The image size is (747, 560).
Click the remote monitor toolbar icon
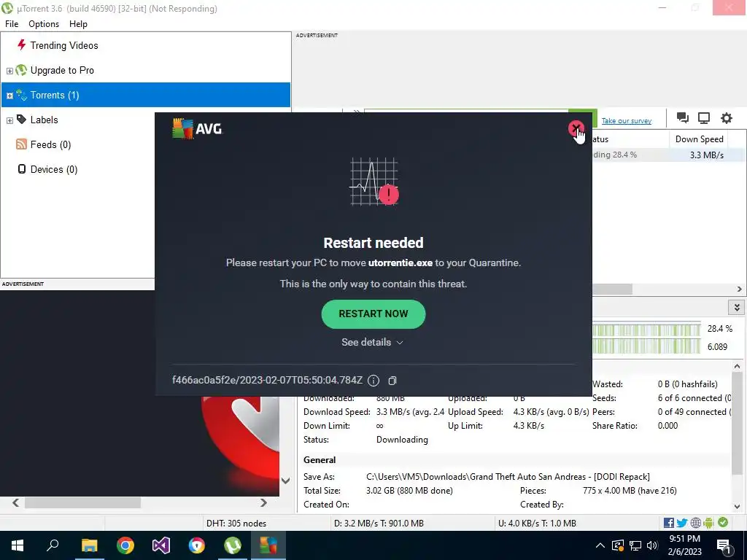tap(704, 118)
